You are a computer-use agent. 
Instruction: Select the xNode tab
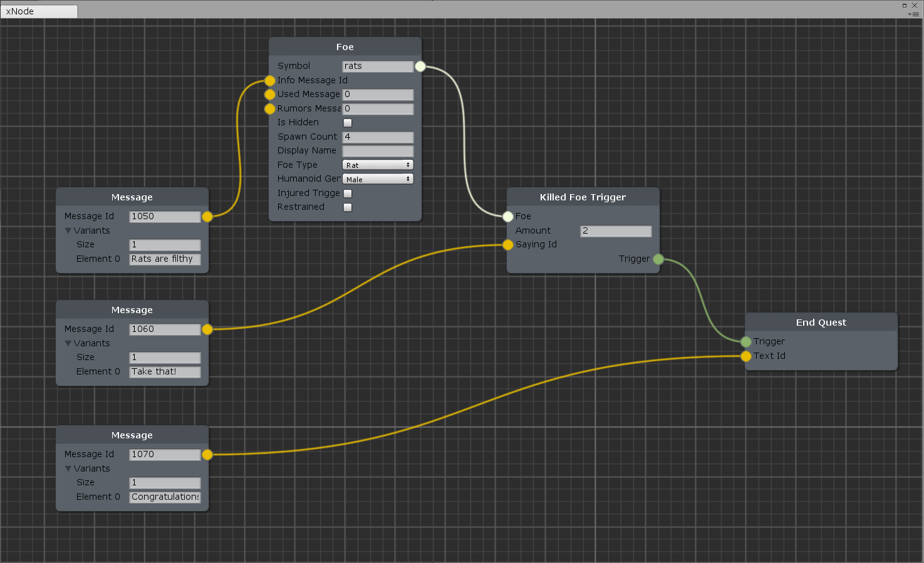pos(39,11)
